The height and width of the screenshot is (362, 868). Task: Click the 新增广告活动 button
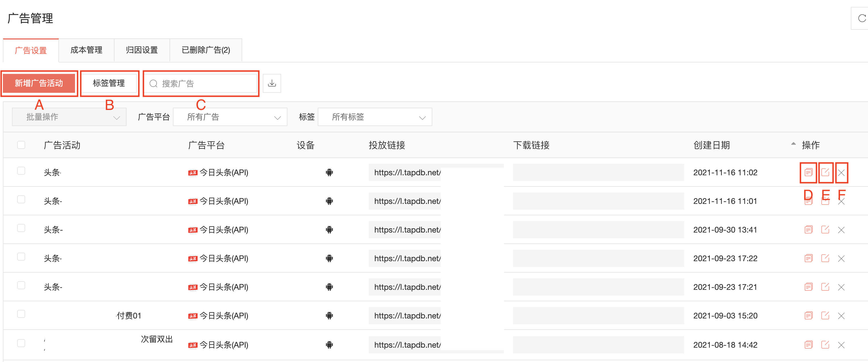click(x=39, y=83)
